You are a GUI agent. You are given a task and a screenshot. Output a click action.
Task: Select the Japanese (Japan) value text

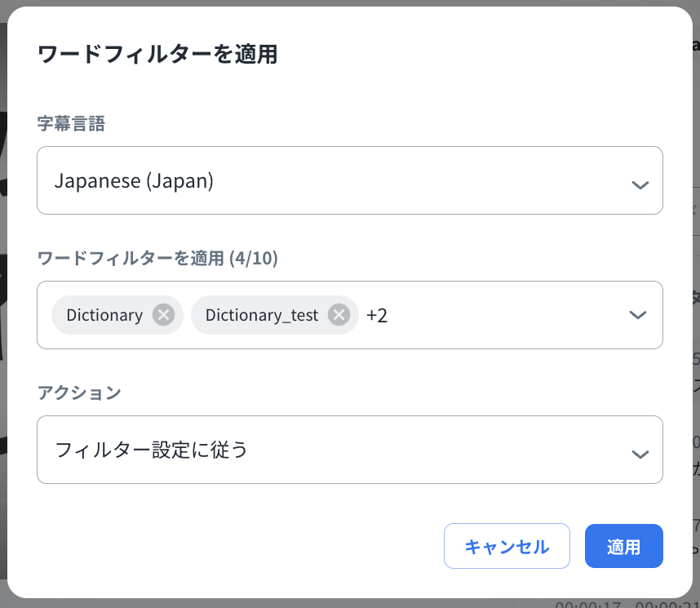click(x=134, y=180)
